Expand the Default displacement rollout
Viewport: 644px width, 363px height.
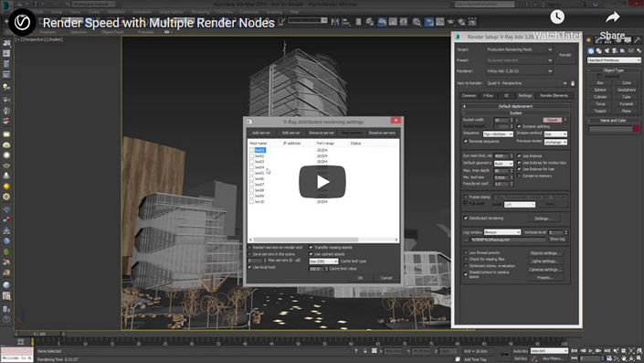click(515, 106)
